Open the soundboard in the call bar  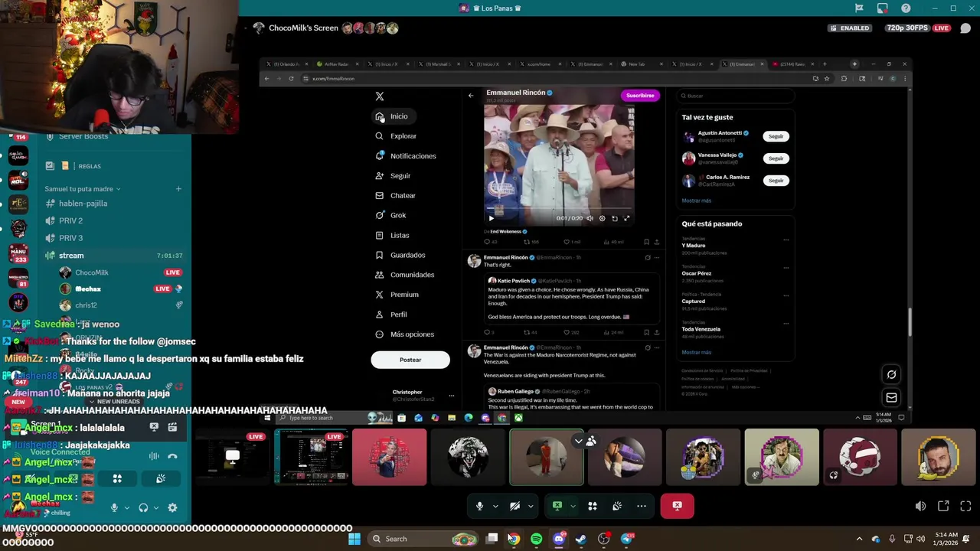617,506
